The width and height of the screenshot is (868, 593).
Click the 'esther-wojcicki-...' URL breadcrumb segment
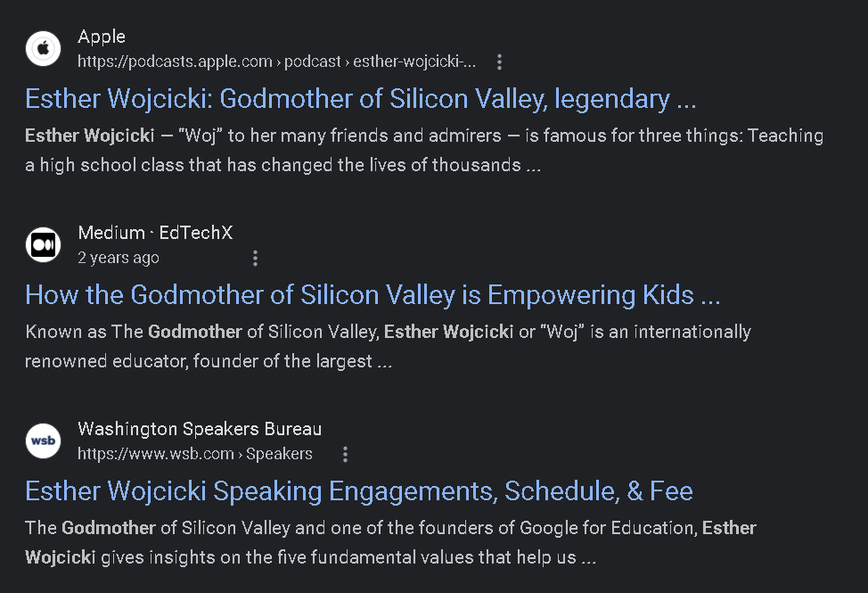(414, 62)
